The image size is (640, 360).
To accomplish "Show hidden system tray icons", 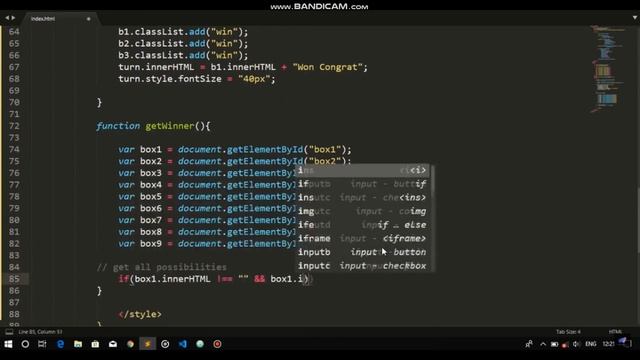I will tap(543, 344).
